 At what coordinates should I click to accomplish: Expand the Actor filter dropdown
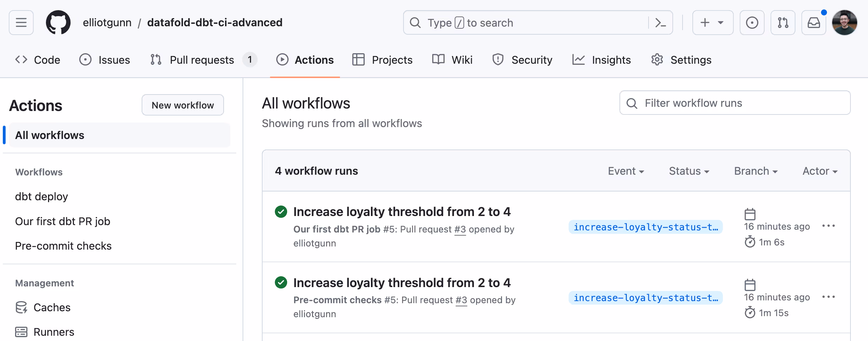coord(820,171)
